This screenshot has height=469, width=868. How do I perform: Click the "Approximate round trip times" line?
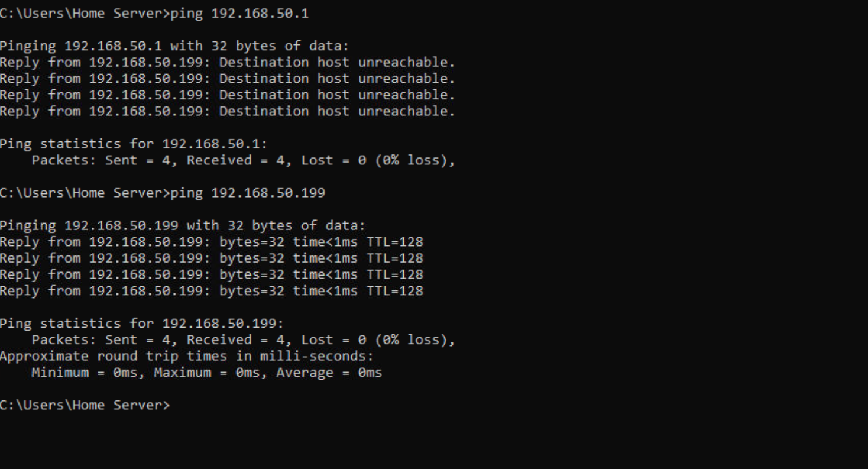[187, 357]
